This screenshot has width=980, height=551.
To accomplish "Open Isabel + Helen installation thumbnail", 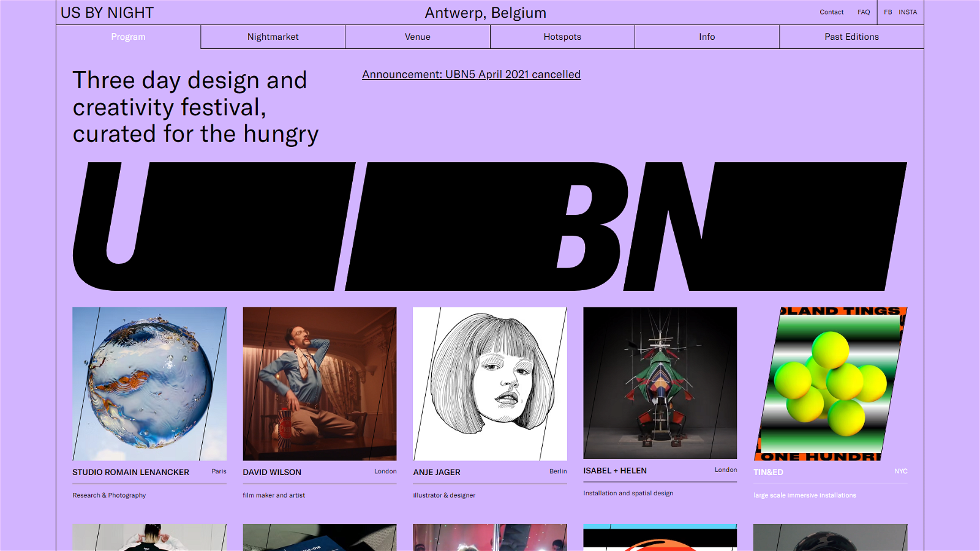I will click(660, 383).
